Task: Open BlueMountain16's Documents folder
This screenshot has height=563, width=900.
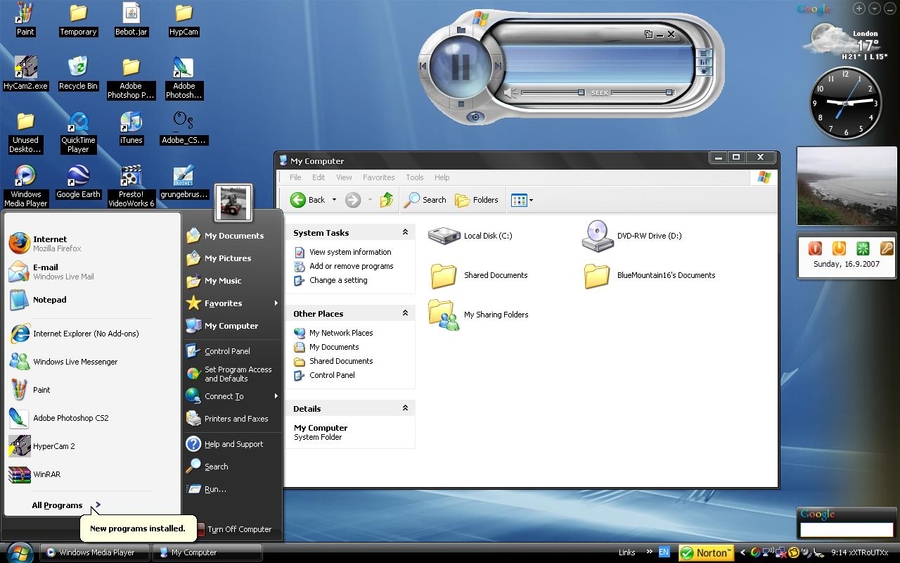Action: pyautogui.click(x=649, y=275)
